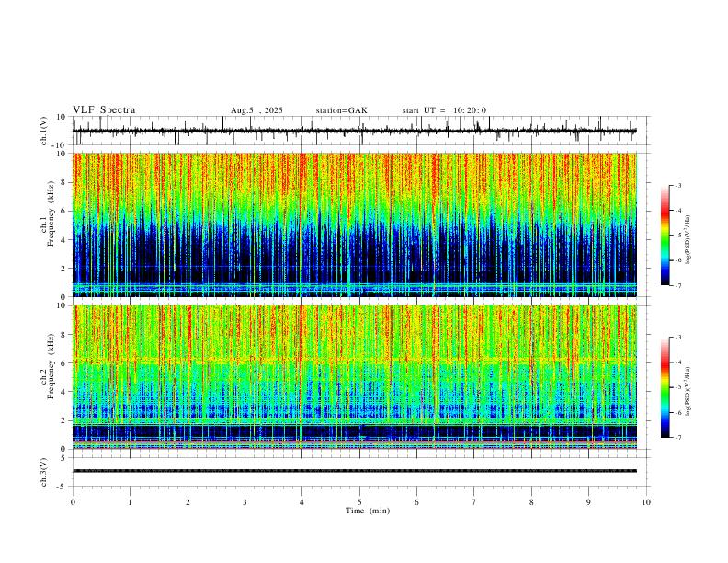Click the date label 'Aug.5 , 2025'
Image resolution: width=728 pixels, height=563 pixels.
[256, 110]
